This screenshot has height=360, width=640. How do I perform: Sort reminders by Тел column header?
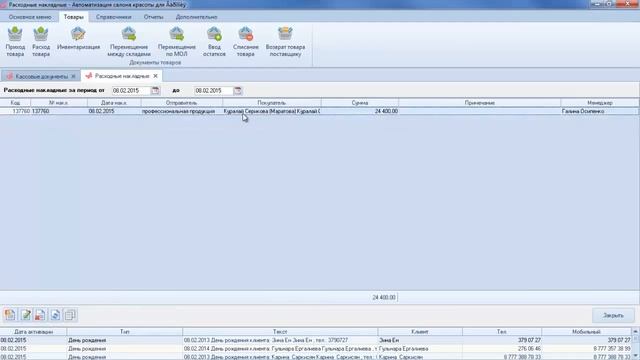[x=502, y=332]
